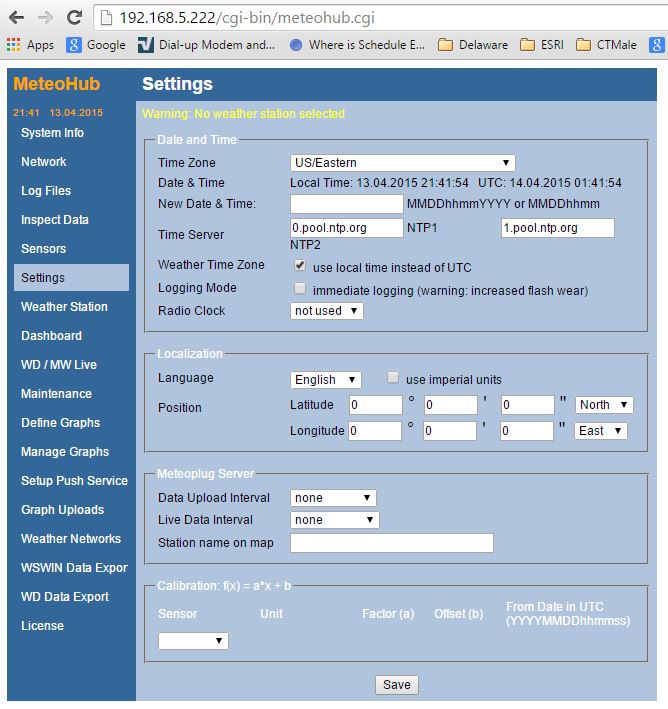Open the Time Zone dropdown

[403, 163]
